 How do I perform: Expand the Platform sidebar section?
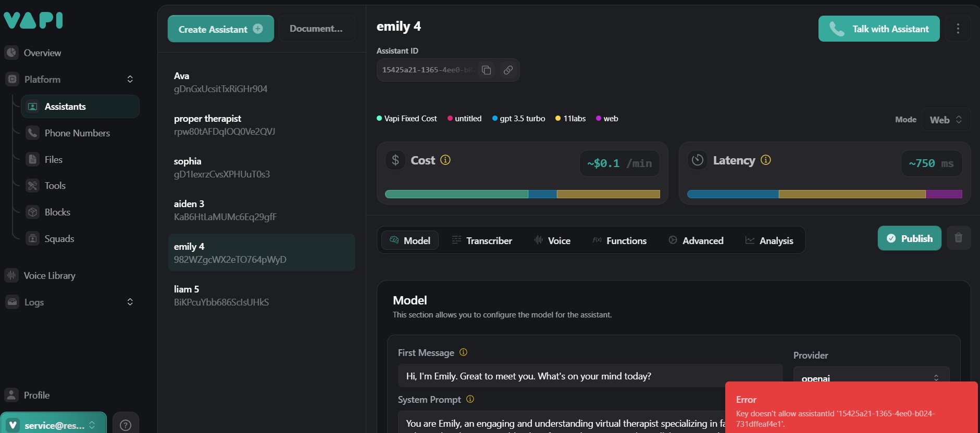(x=130, y=79)
